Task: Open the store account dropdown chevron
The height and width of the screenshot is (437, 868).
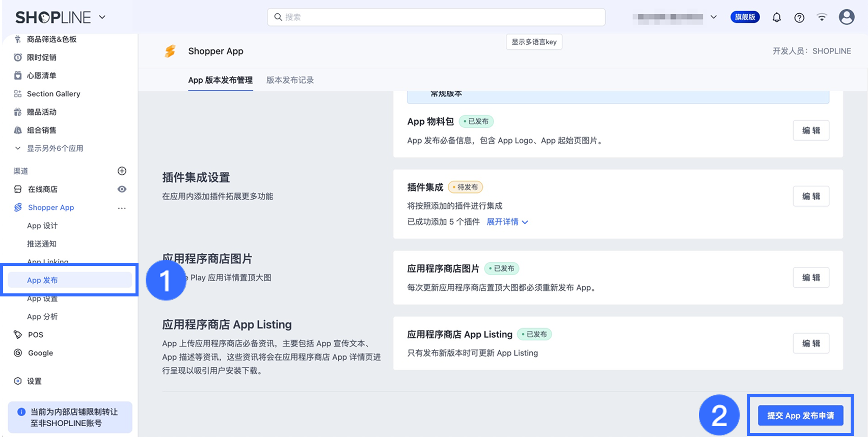Action: pyautogui.click(x=713, y=17)
